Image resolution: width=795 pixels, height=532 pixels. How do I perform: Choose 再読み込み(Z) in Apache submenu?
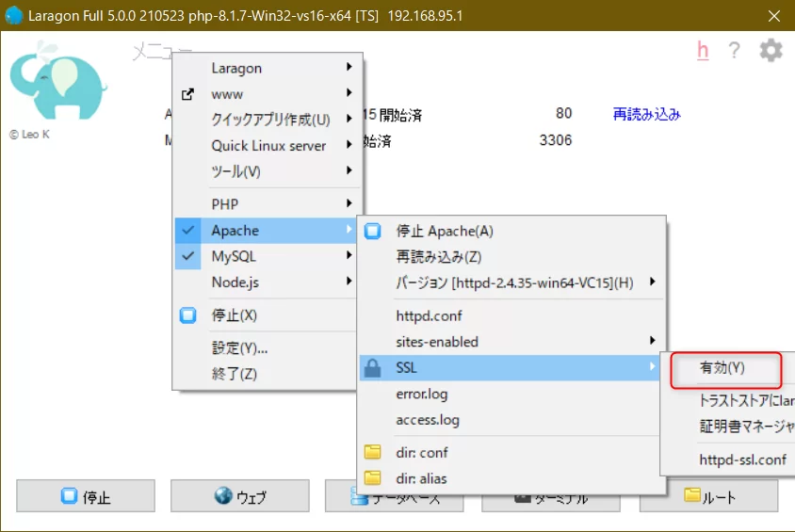coord(439,257)
